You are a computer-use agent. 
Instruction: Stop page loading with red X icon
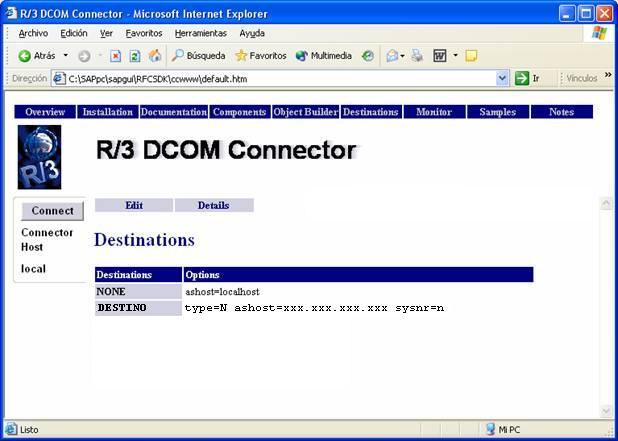[x=115, y=56]
